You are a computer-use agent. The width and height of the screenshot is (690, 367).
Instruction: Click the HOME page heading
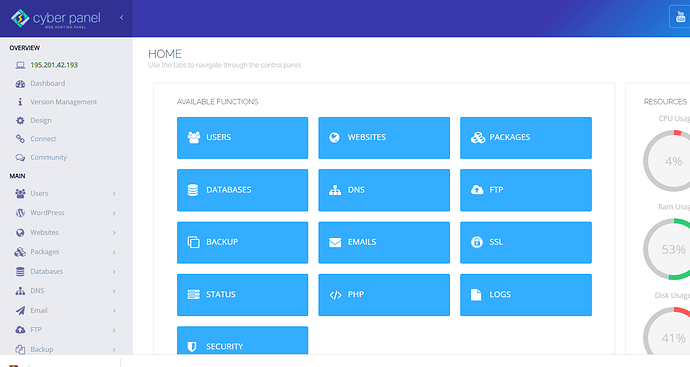[165, 54]
